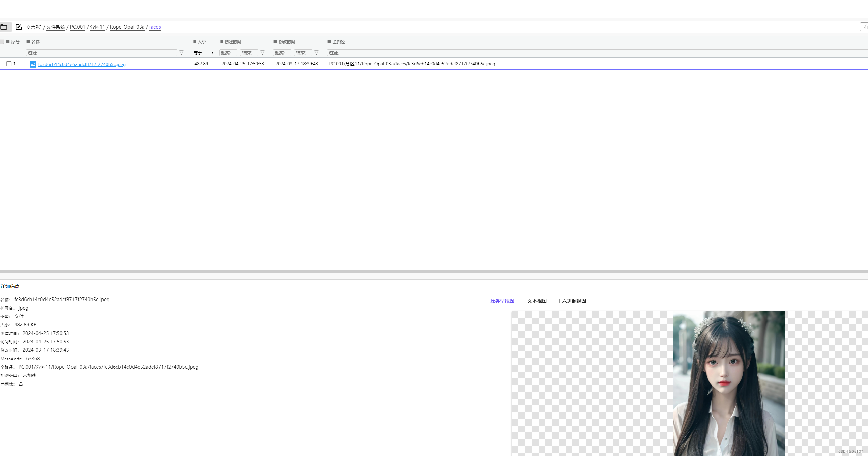Check the checkbox for row 1
868x456 pixels.
coord(9,64)
